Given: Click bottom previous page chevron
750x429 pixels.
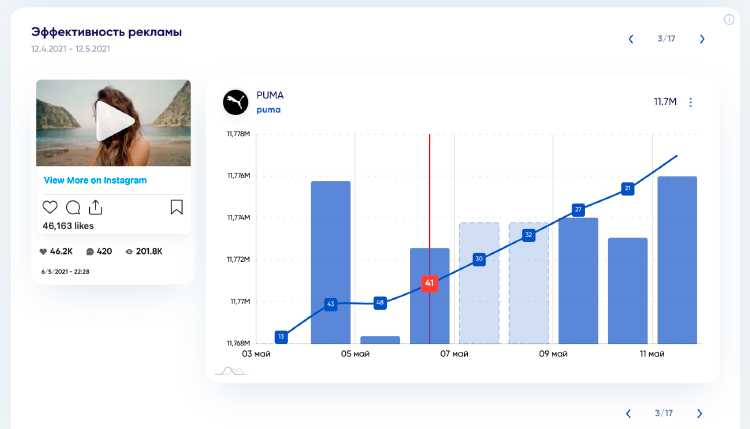Looking at the screenshot, I should [x=629, y=413].
